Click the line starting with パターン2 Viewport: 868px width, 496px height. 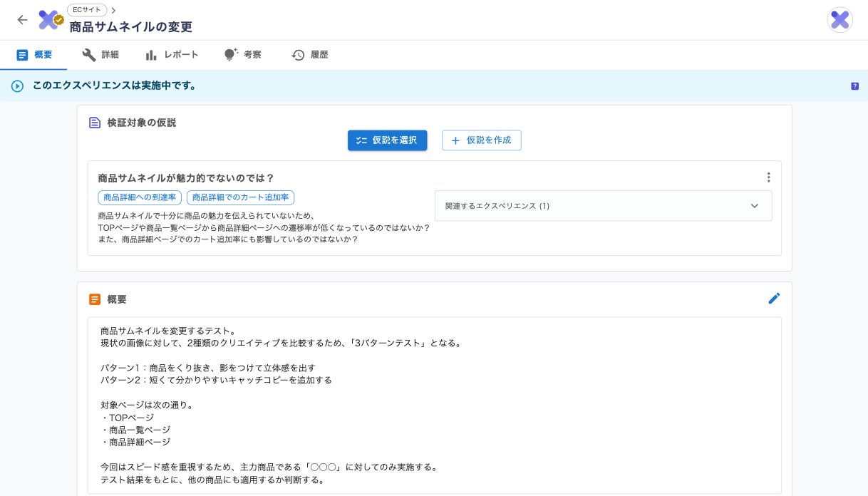(217, 380)
